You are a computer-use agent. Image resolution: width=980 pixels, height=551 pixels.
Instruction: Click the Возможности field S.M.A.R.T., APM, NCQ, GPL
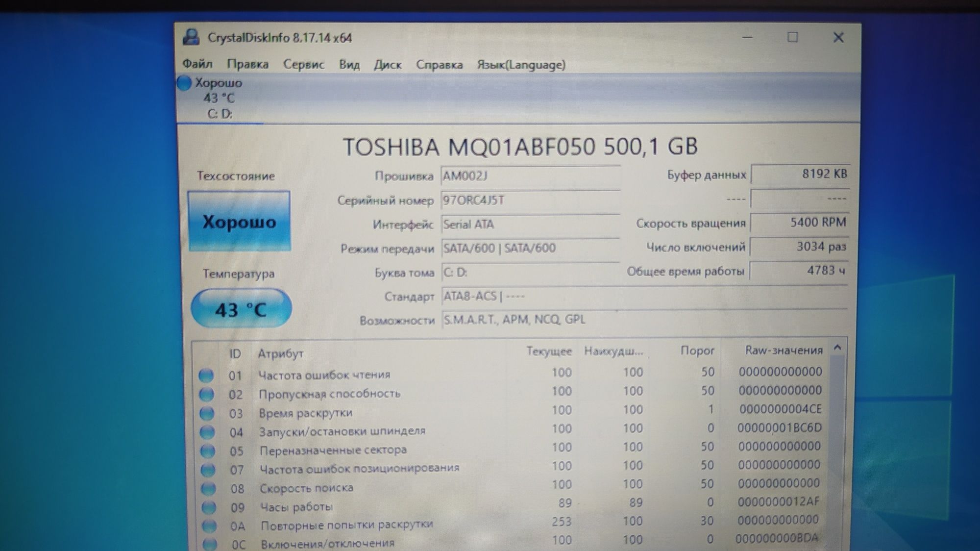coord(644,320)
